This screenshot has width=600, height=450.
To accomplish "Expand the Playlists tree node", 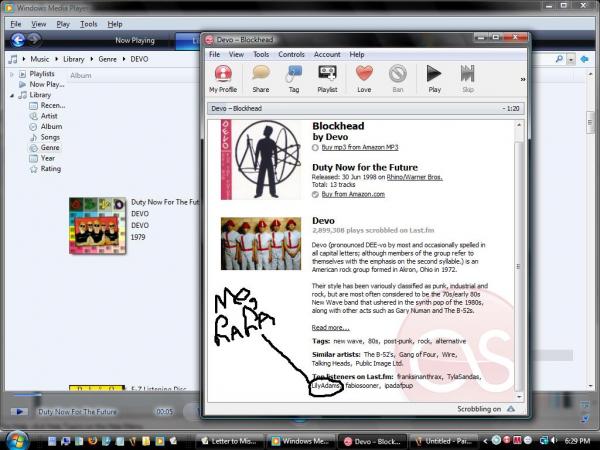I will click(x=11, y=74).
